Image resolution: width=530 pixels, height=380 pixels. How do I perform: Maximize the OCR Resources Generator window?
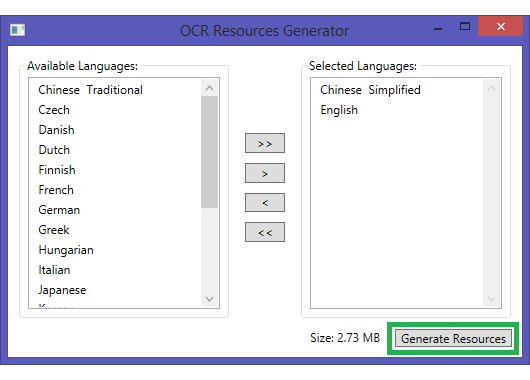tap(465, 26)
